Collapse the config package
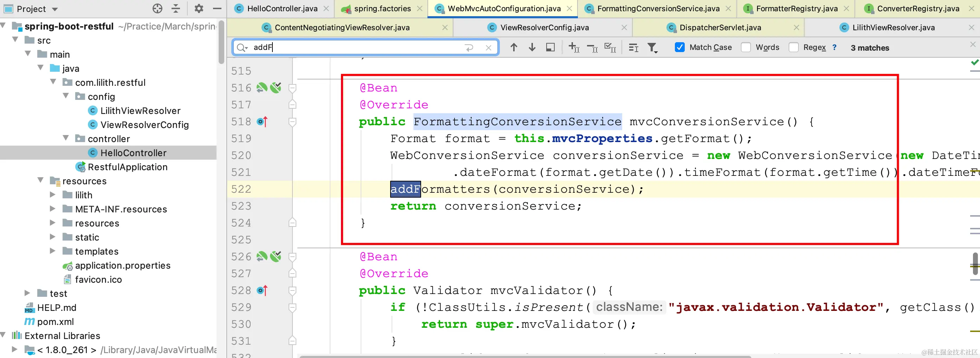The width and height of the screenshot is (980, 358). pyautogui.click(x=66, y=96)
